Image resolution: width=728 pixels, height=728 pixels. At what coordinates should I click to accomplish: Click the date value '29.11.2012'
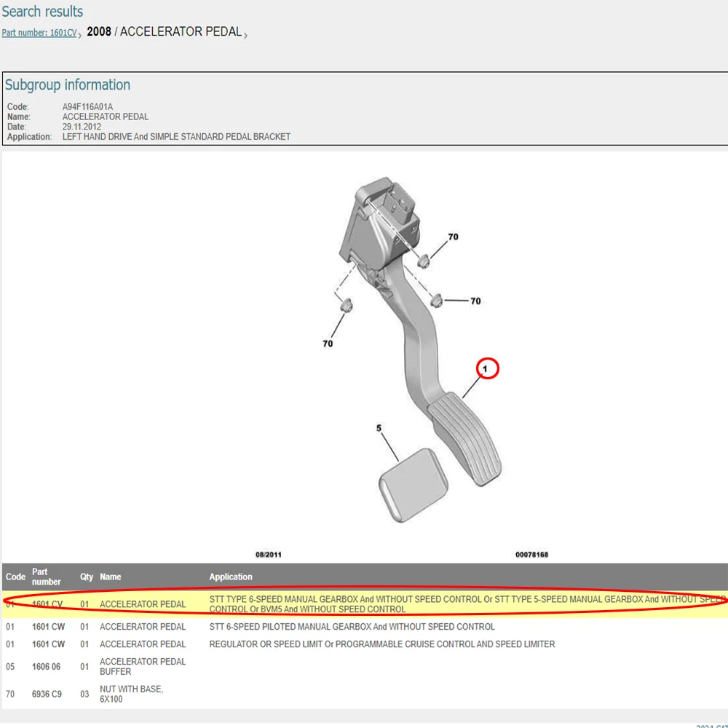[x=82, y=127]
